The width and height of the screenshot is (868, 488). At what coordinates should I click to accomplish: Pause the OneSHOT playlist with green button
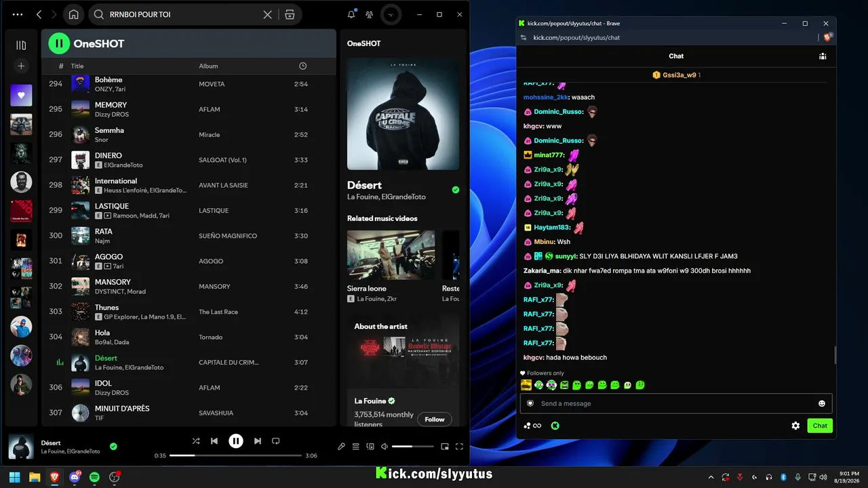tap(59, 43)
